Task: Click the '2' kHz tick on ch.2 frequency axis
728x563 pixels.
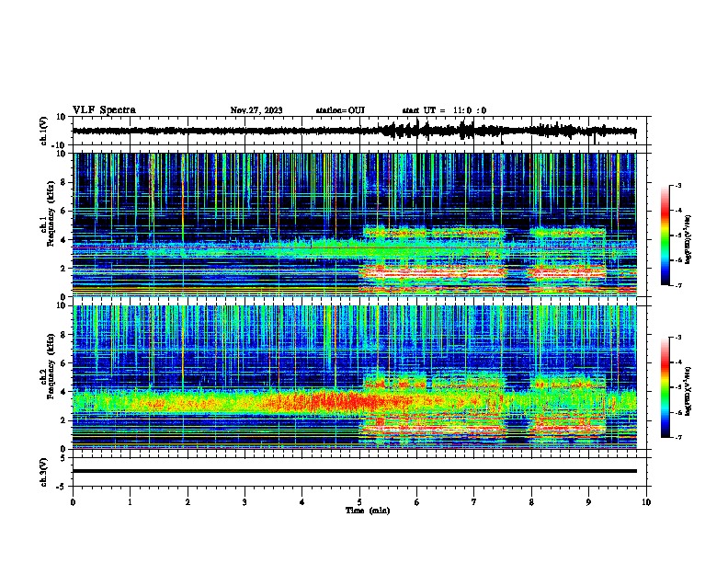Action: 63,420
